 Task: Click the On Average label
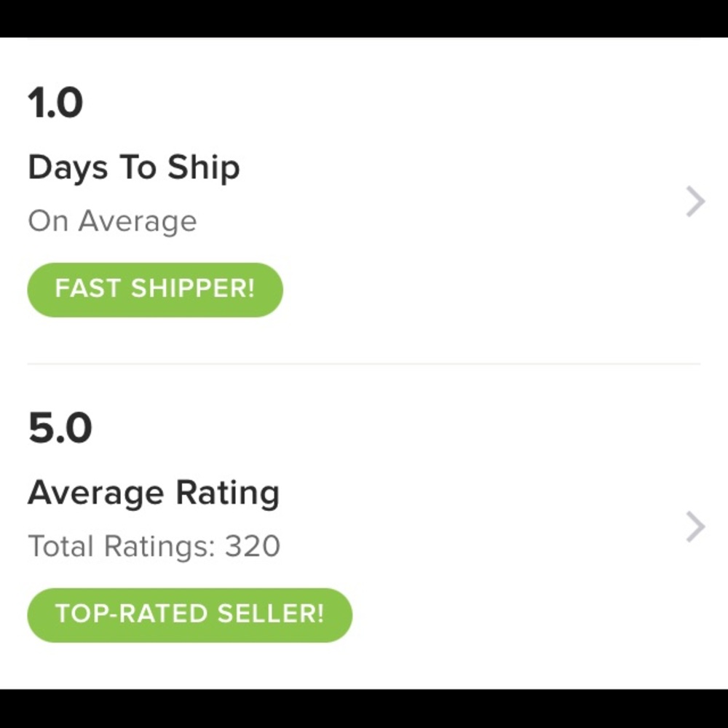pos(111,221)
